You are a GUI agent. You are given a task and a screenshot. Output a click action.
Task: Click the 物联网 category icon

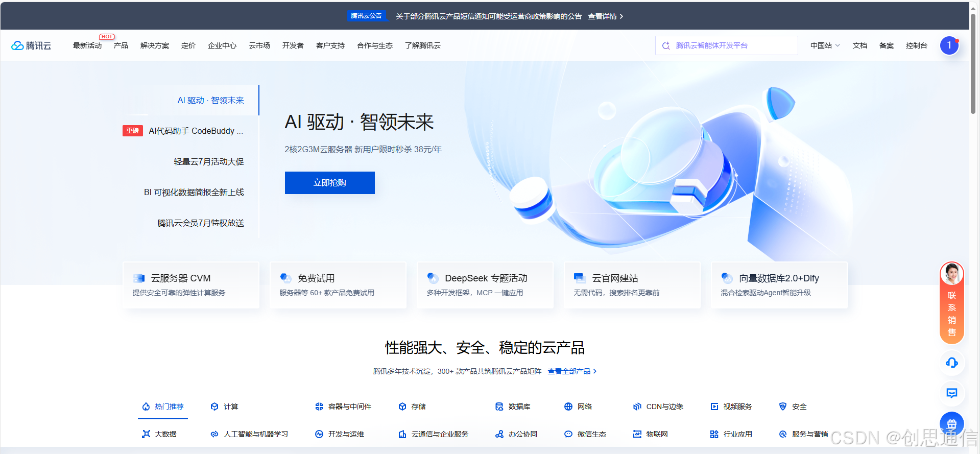pos(637,434)
